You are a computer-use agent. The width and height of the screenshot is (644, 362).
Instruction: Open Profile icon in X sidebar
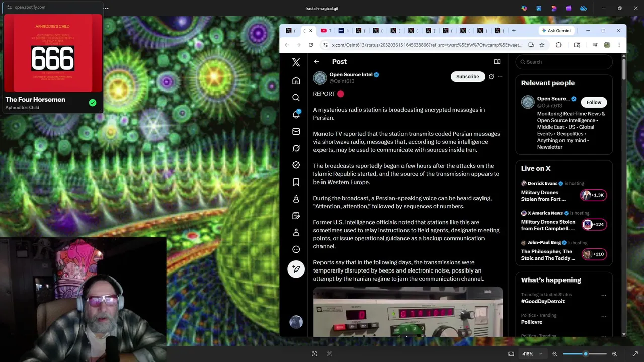[x=296, y=232]
